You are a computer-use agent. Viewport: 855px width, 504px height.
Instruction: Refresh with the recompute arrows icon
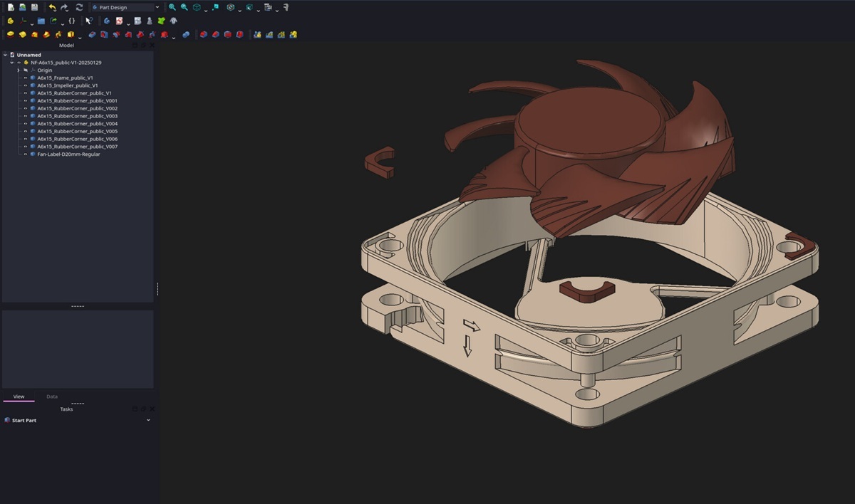pos(79,7)
